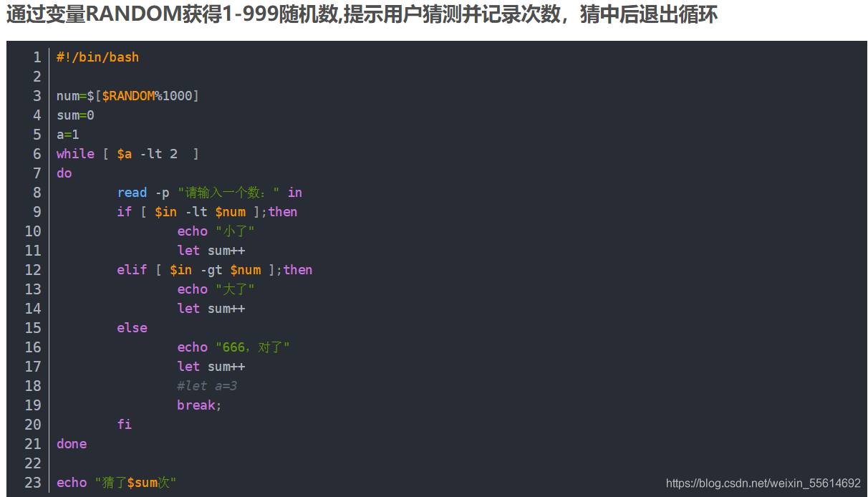868x497 pixels.
Task: Click the 'done' keyword on line 21
Action: [72, 444]
